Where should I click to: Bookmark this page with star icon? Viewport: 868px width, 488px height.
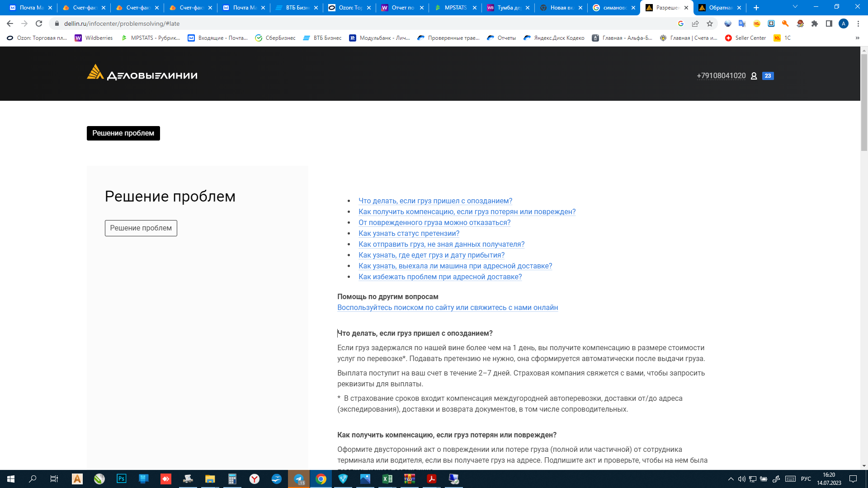tap(710, 23)
